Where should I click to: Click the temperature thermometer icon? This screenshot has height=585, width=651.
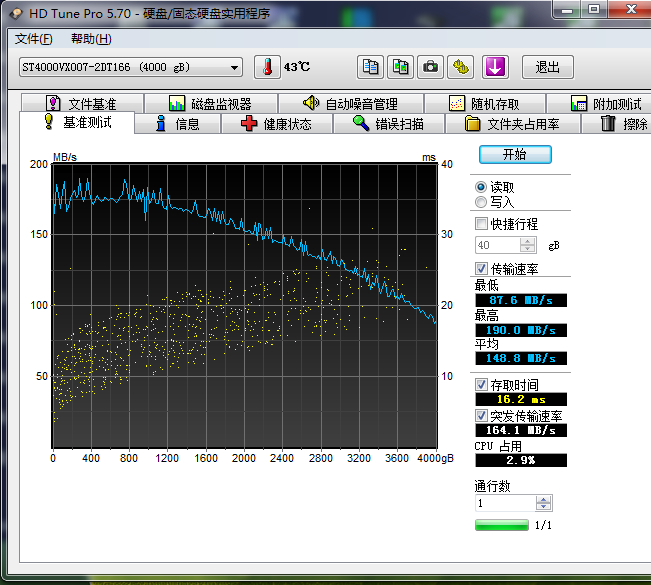point(267,67)
